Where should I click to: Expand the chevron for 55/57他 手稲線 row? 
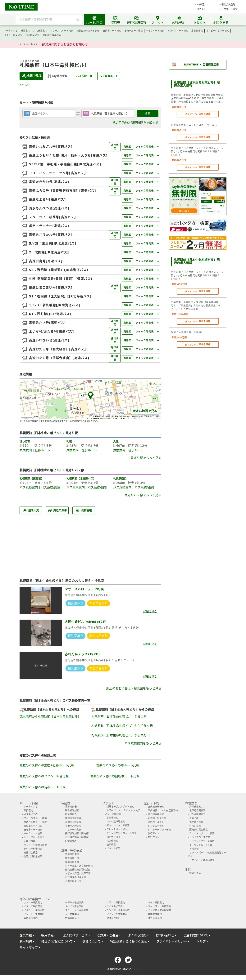pos(158,164)
